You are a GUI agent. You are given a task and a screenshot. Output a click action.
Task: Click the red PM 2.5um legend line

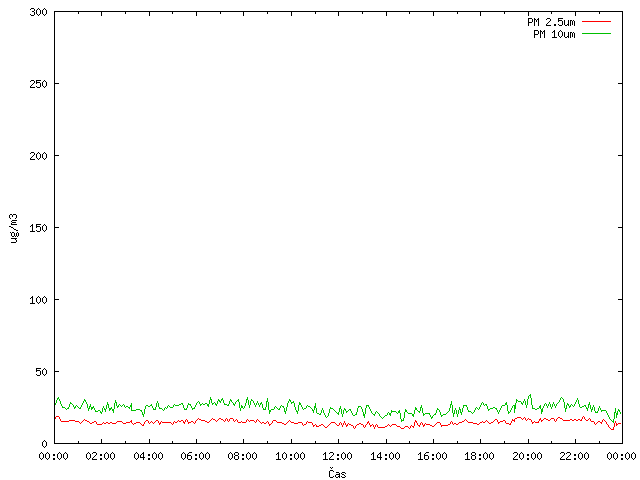[596, 22]
